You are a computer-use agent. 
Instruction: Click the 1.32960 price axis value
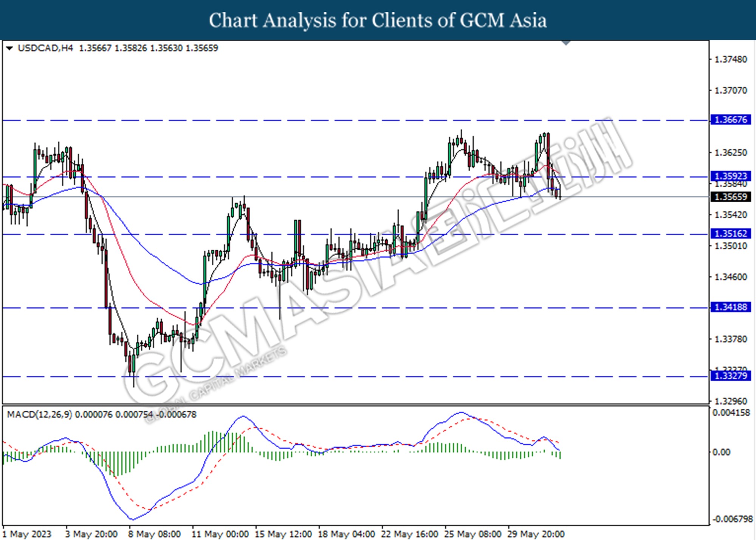point(731,401)
